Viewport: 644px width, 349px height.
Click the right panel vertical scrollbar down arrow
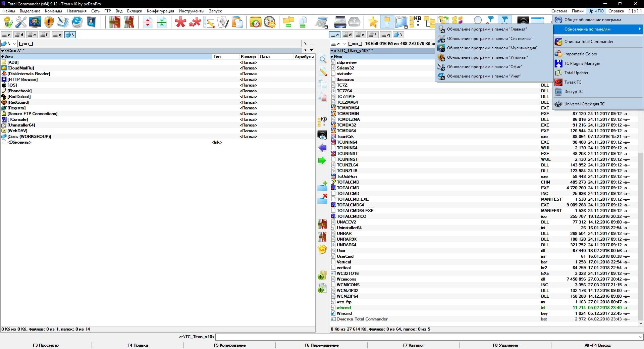coord(641,323)
